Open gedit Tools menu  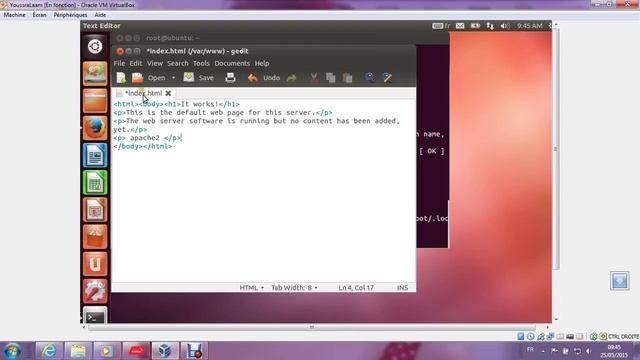[x=201, y=63]
